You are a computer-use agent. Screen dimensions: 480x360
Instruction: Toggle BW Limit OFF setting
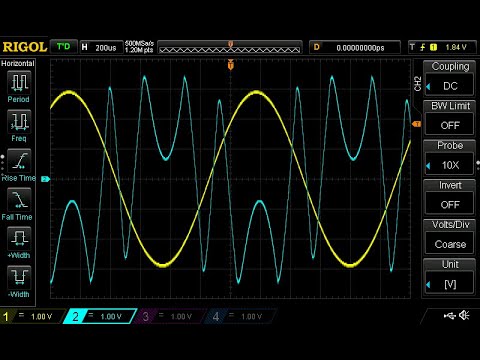coord(449,118)
